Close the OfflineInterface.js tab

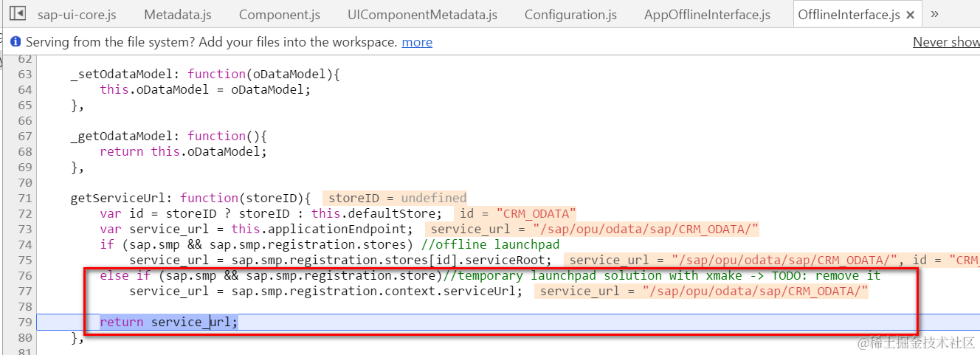click(910, 15)
